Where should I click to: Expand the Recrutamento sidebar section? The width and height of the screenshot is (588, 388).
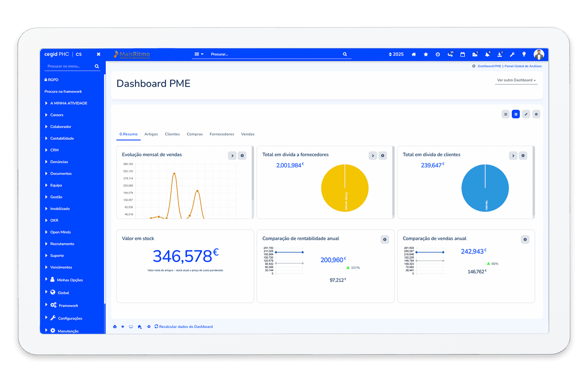point(62,244)
